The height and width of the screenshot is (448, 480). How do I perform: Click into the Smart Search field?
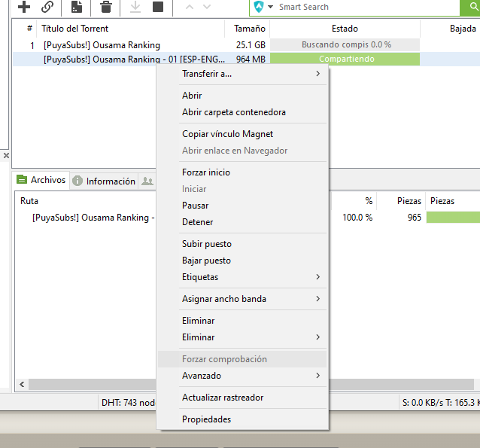(x=367, y=7)
